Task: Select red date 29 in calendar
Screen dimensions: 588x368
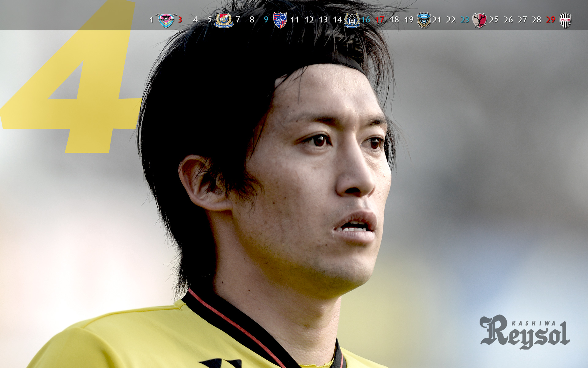Action: tap(550, 20)
